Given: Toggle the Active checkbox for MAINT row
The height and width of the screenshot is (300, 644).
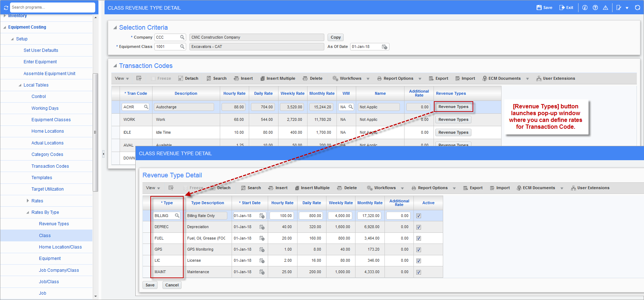Looking at the screenshot, I should tap(418, 272).
